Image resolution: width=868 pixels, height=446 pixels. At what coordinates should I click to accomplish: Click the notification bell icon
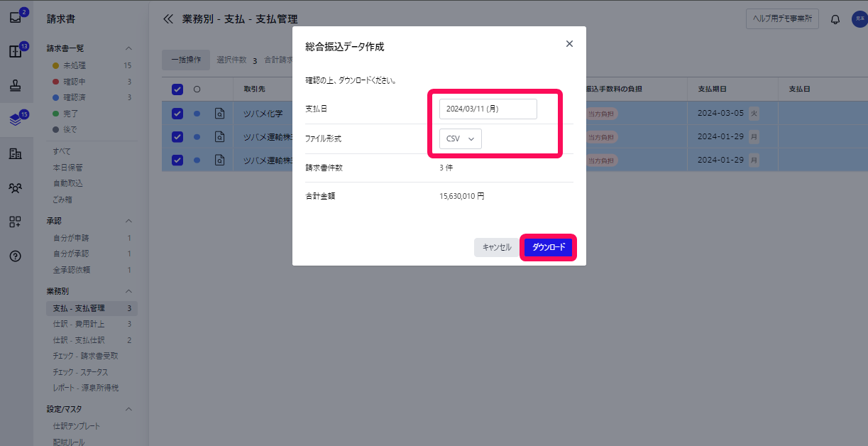pos(835,19)
